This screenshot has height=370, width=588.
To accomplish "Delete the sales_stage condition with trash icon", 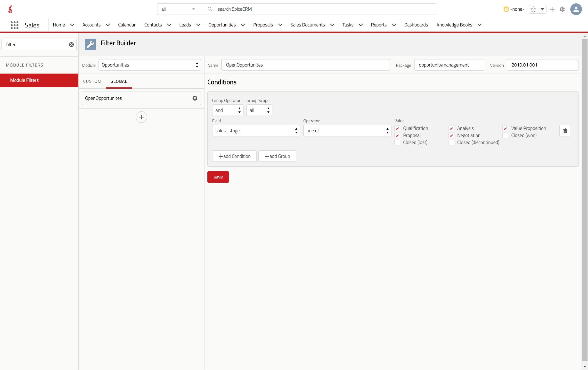I will [x=565, y=131].
